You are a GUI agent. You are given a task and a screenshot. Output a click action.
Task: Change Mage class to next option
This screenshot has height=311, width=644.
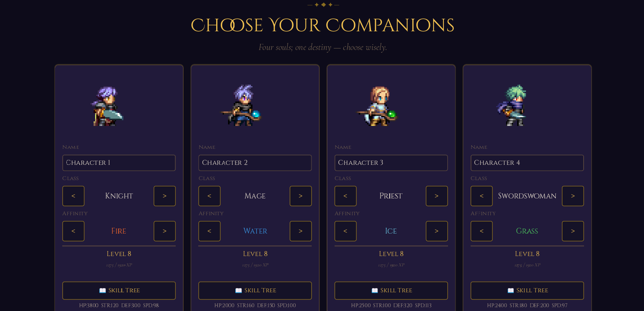coord(301,196)
